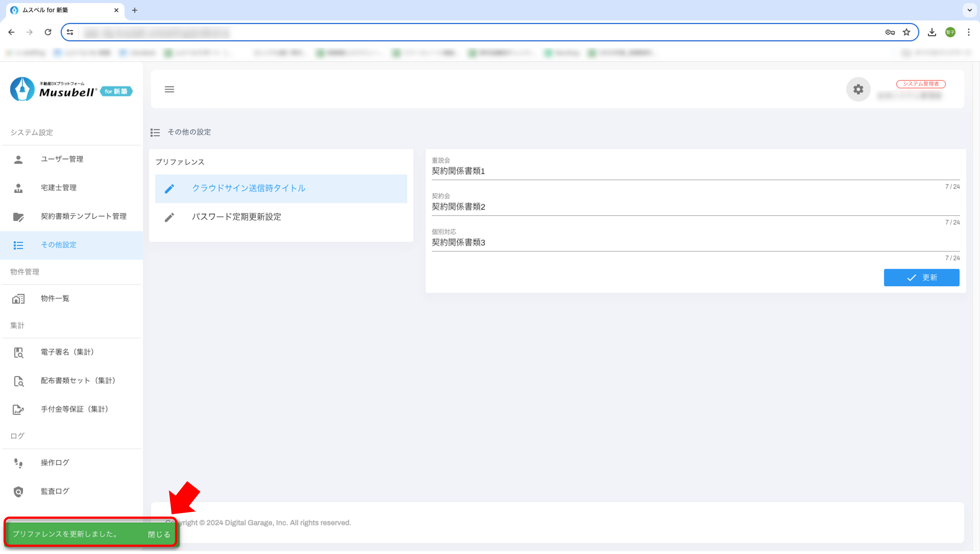Click the 物件一覧 building icon
Screen dimensions: 980x554
coord(18,299)
